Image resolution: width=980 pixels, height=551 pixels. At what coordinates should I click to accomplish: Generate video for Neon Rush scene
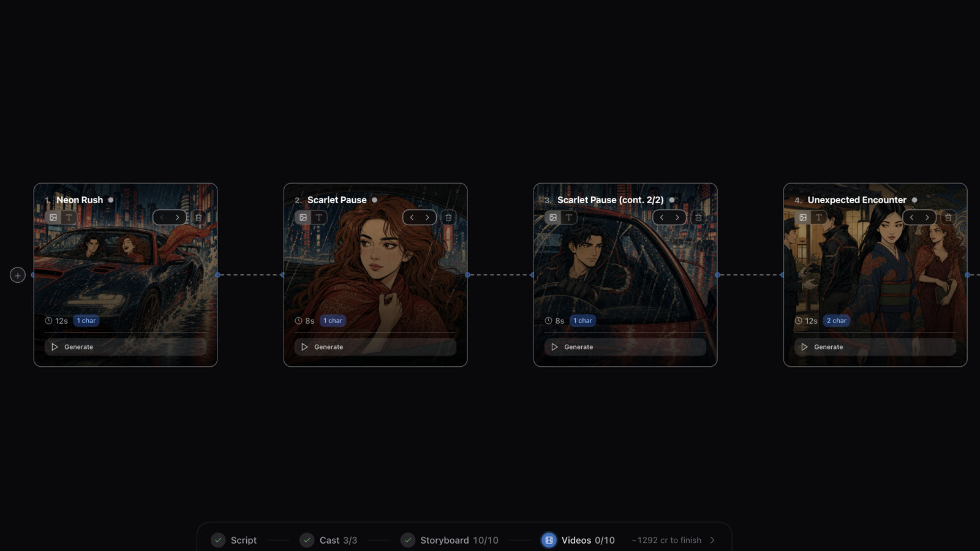click(x=126, y=347)
